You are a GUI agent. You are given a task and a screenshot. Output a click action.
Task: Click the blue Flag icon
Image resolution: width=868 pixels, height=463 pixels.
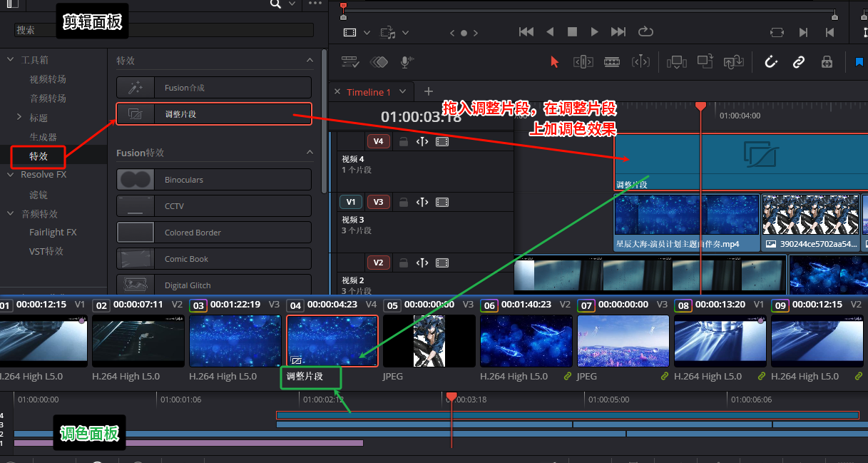(859, 62)
